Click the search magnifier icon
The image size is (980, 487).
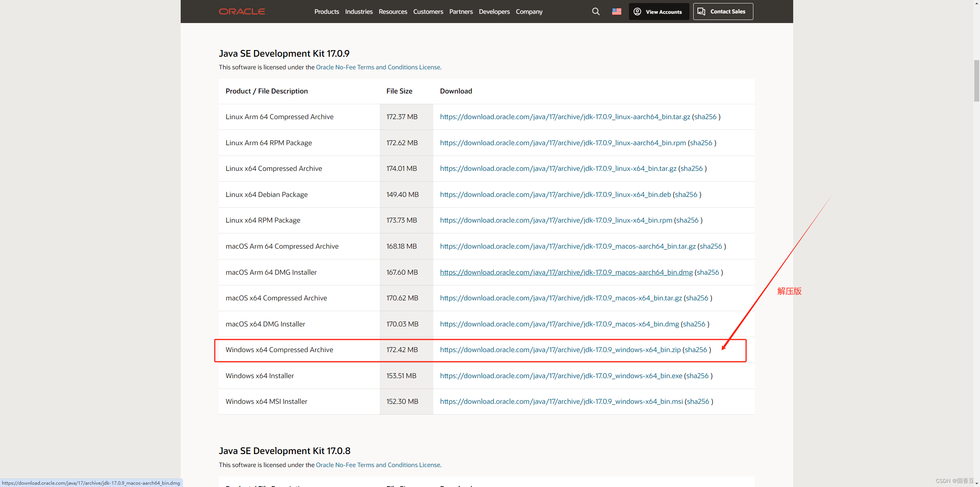pyautogui.click(x=595, y=11)
